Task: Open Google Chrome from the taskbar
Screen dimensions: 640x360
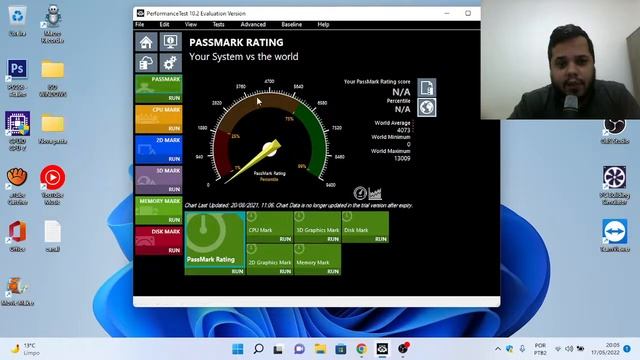Action: coord(361,349)
